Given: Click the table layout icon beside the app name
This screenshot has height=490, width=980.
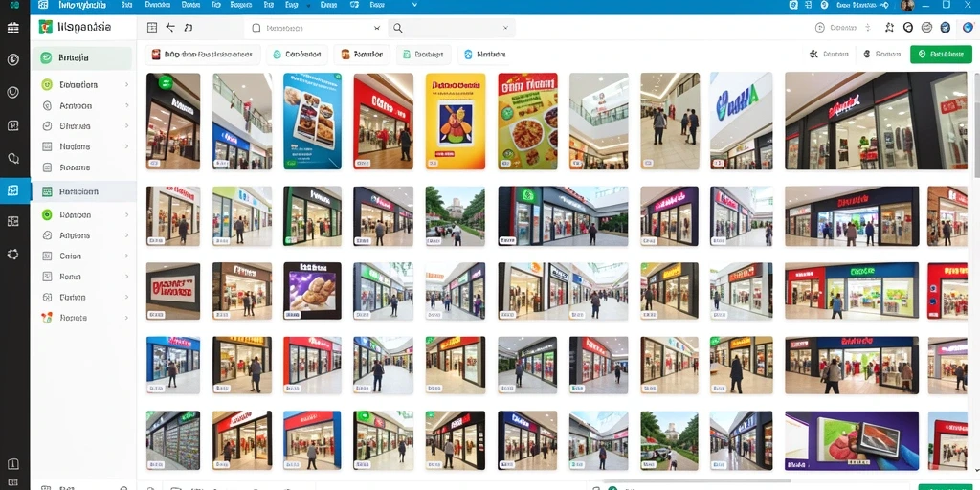Looking at the screenshot, I should pos(152,28).
